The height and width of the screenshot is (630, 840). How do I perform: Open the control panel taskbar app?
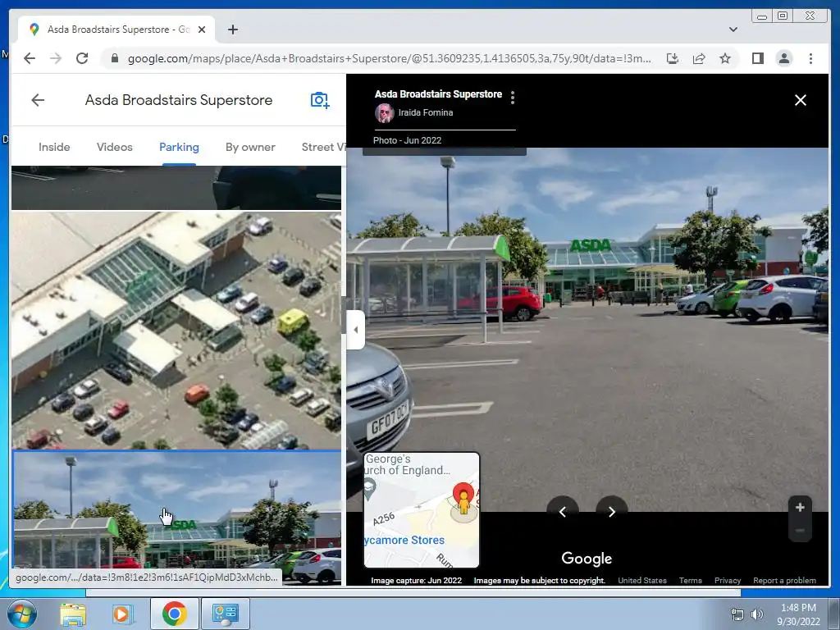pos(225,614)
